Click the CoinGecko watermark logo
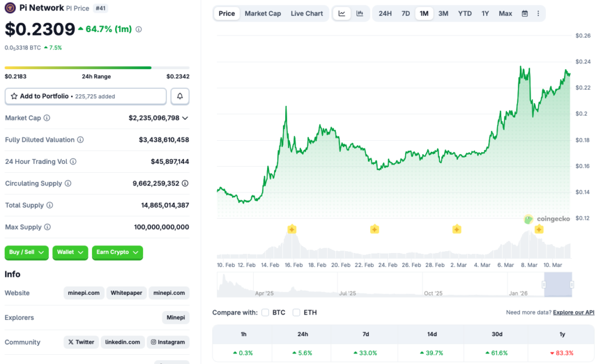 [x=528, y=219]
